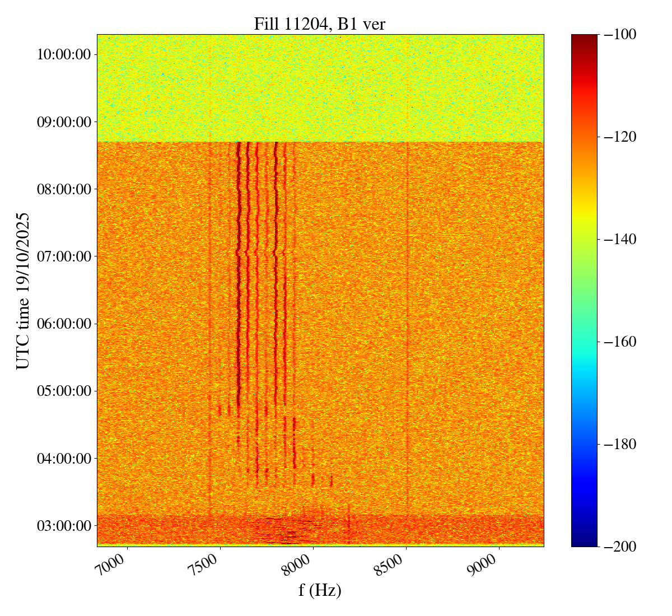
Task: Click the 05:00:00 time tick label
Action: (x=63, y=391)
